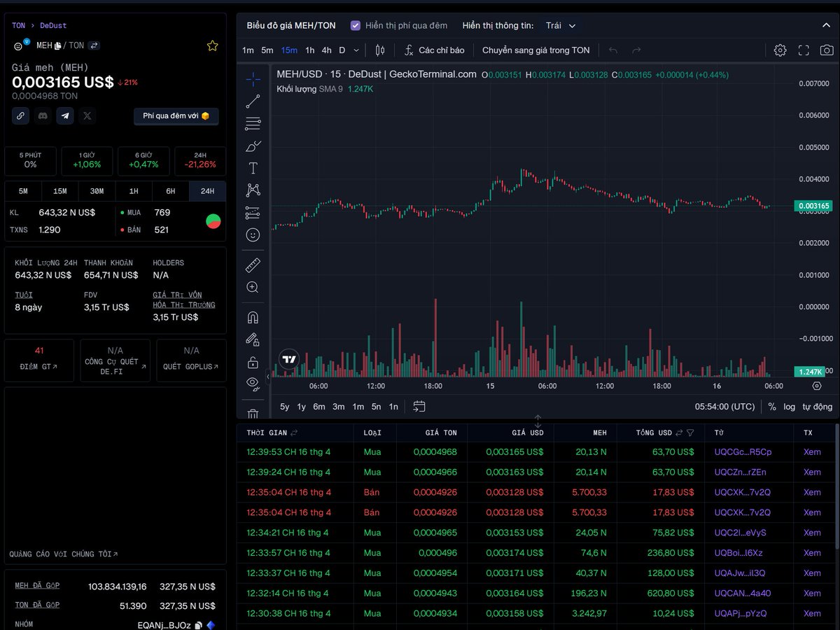The width and height of the screenshot is (840, 630).
Task: Open the Discord link icon
Action: [43, 115]
